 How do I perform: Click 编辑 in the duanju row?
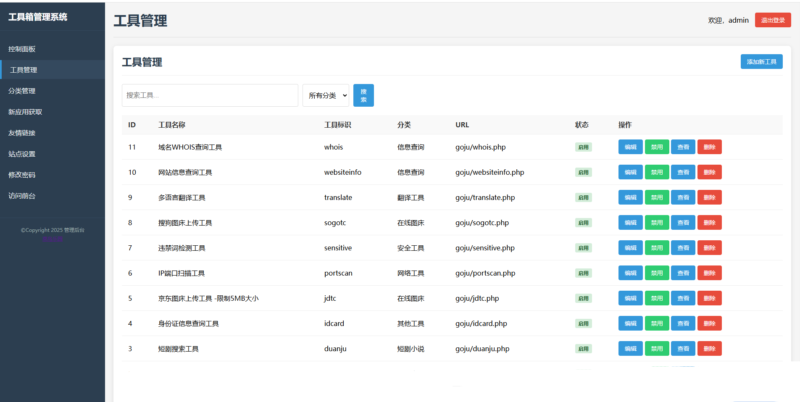tap(631, 348)
